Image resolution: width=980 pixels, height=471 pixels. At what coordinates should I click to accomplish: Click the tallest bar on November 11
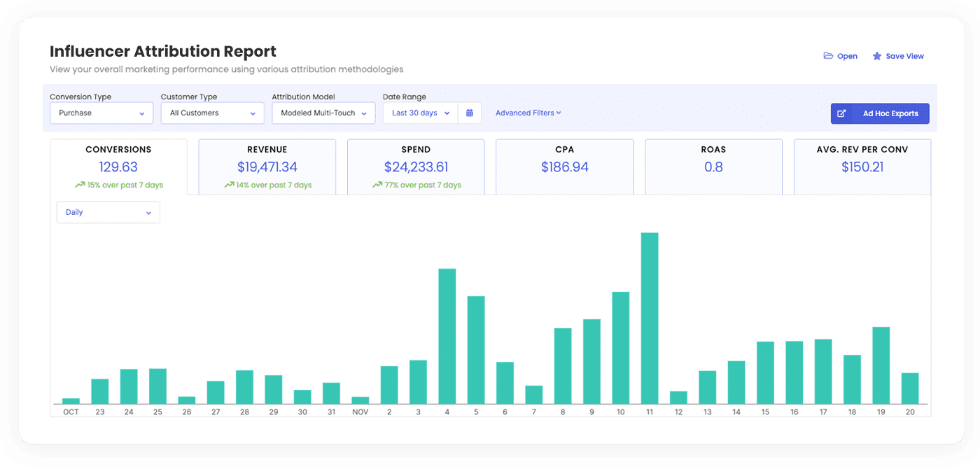(649, 315)
